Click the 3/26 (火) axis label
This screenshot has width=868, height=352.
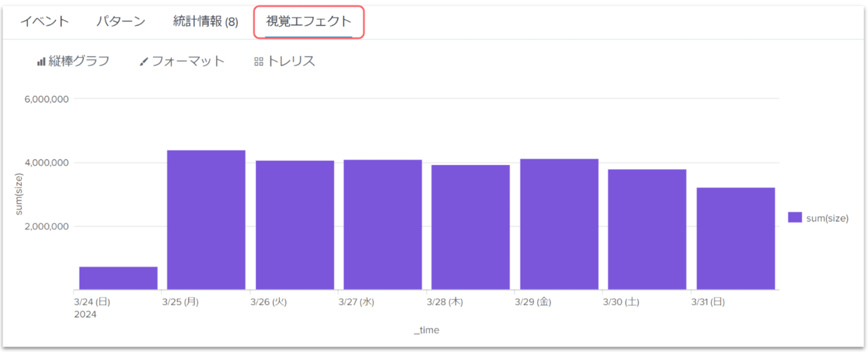tap(269, 302)
